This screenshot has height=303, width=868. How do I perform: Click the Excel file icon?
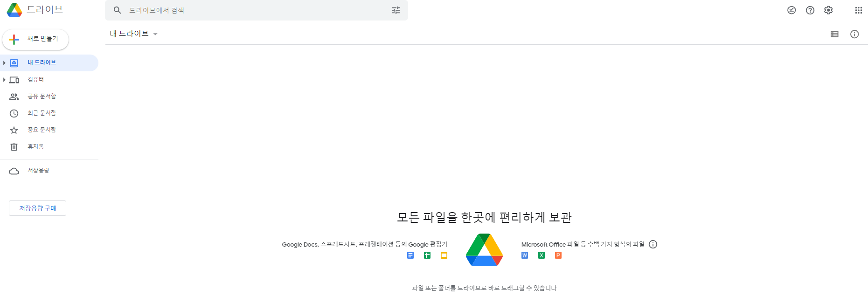point(542,255)
